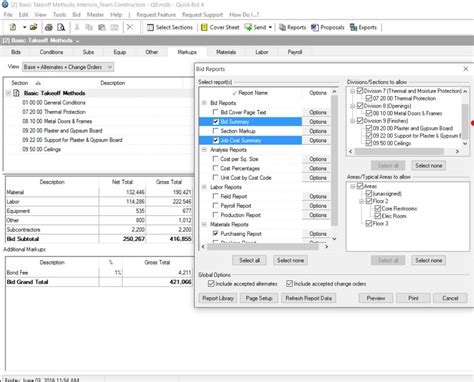Collapse the Bid Reports group
The width and height of the screenshot is (474, 382).
tap(204, 103)
